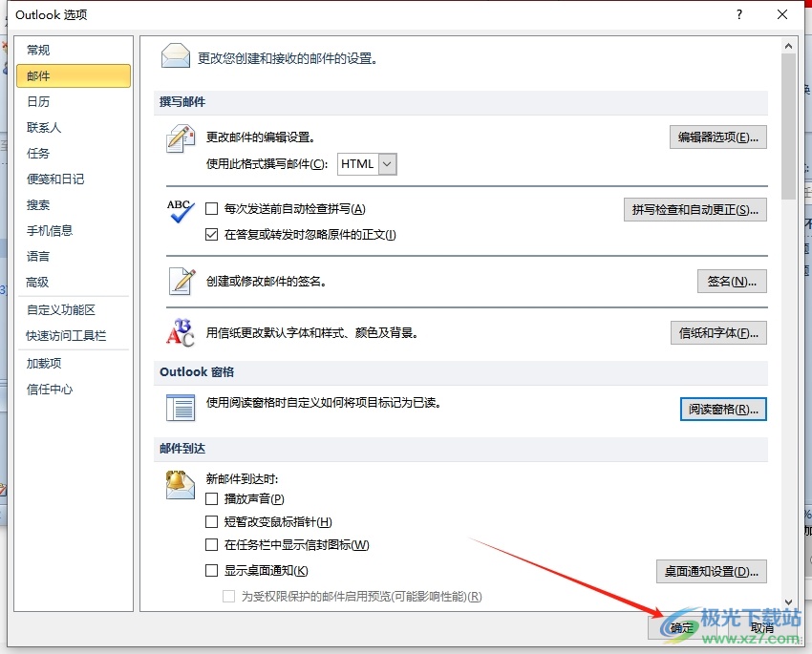The height and width of the screenshot is (654, 812).
Task: Click the ABC spell check icon
Action: 181,211
